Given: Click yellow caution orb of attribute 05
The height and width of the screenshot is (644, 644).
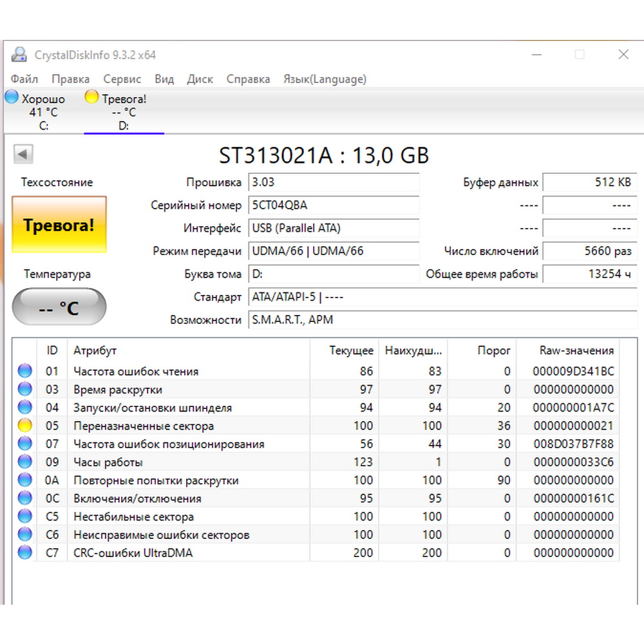Looking at the screenshot, I should tap(24, 425).
